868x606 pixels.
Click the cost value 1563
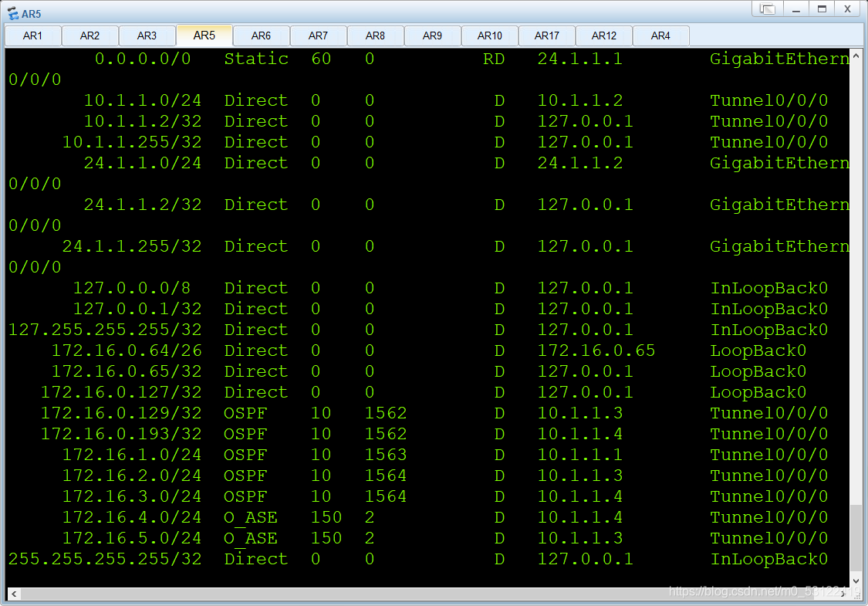coord(386,455)
